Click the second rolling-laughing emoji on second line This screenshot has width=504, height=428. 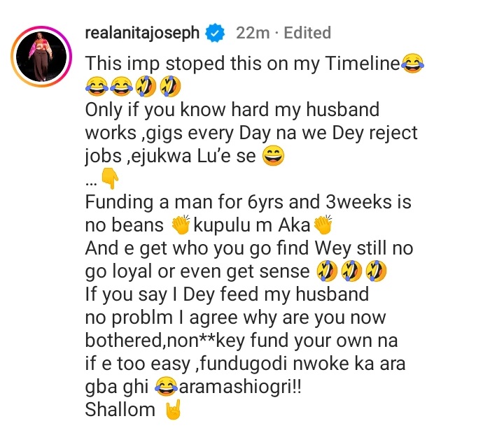171,87
